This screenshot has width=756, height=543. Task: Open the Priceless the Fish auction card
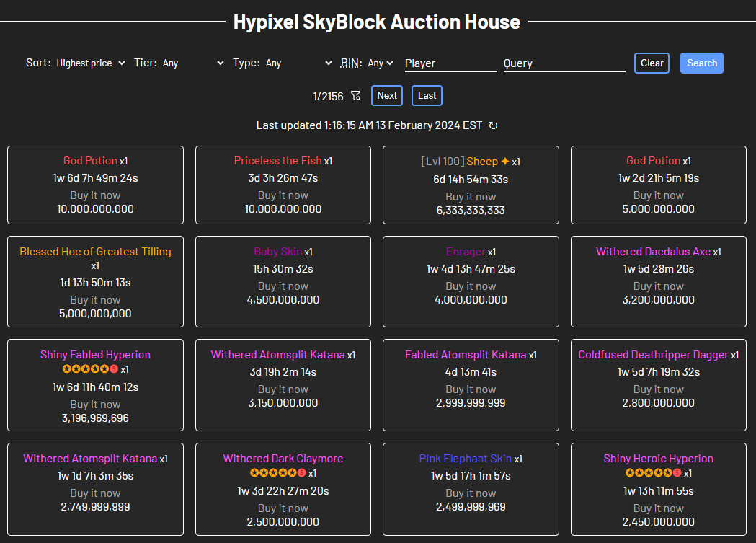[283, 185]
